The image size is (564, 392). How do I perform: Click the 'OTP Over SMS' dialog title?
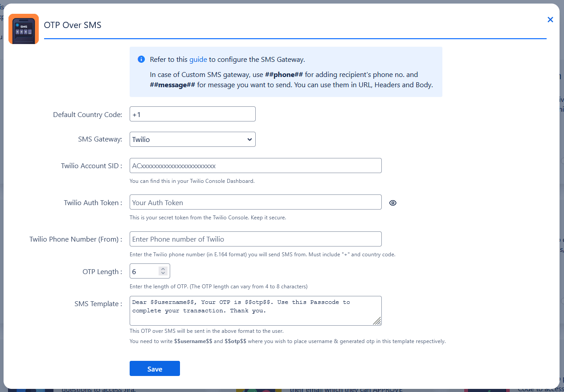(73, 25)
